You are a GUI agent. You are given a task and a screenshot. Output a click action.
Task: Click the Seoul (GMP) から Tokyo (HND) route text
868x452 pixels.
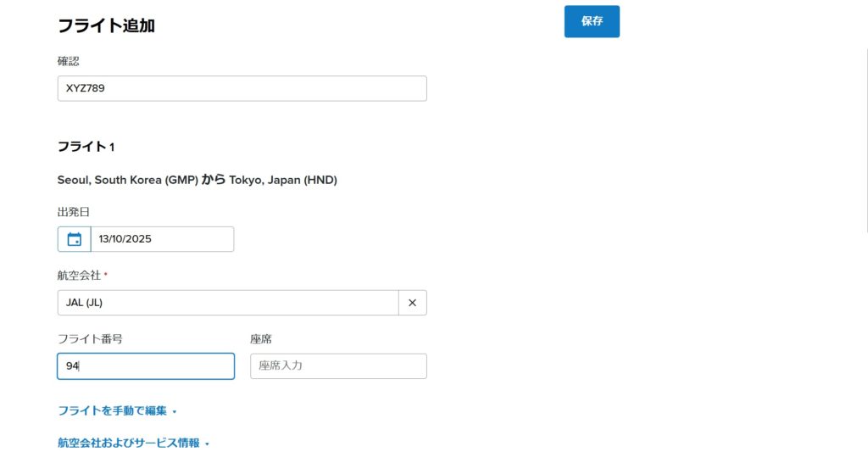tap(197, 180)
